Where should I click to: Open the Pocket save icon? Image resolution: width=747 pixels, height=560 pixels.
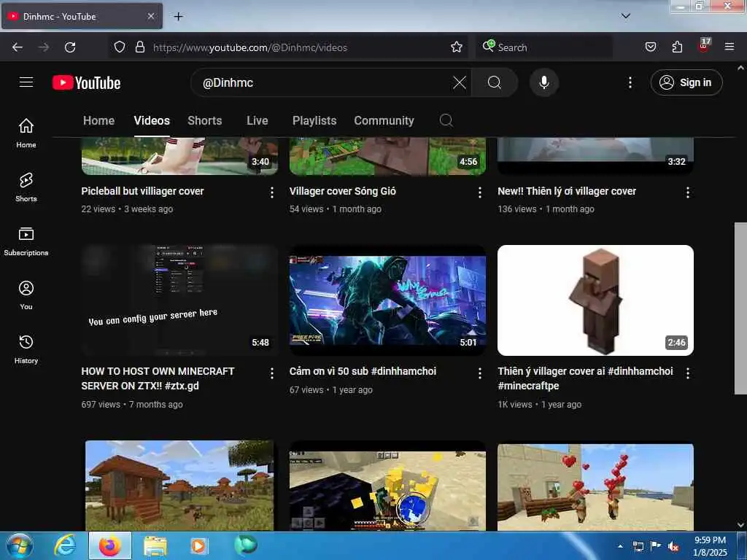pos(650,47)
